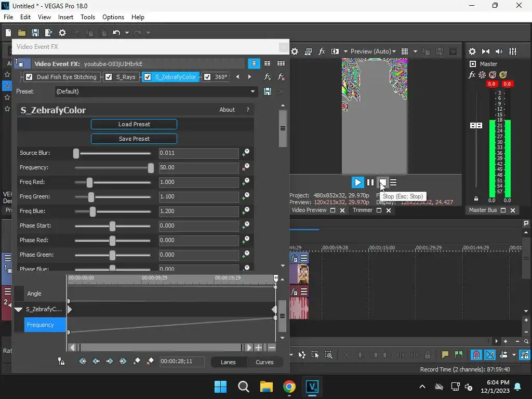Click the Master downmix output icon
The width and height of the screenshot is (532, 399).
[486, 51]
